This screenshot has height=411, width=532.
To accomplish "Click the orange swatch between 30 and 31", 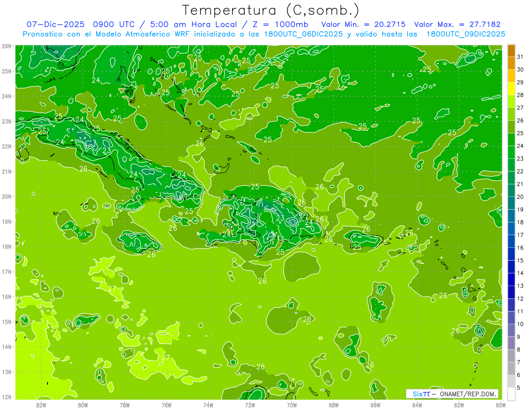I will tap(511, 63).
